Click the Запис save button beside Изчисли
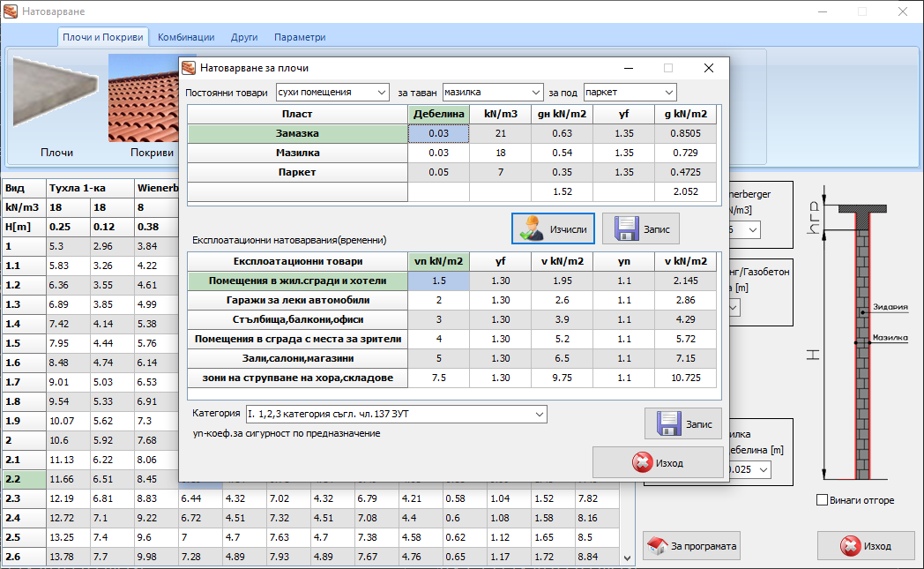924x569 pixels. [641, 229]
